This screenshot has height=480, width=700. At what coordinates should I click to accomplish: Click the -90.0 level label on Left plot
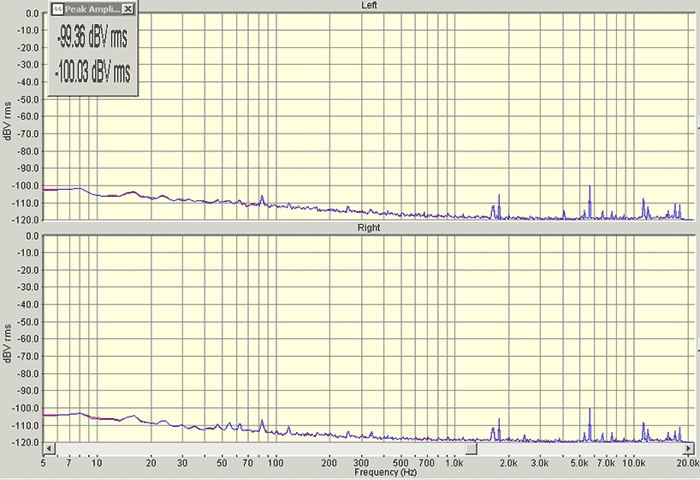[29, 168]
